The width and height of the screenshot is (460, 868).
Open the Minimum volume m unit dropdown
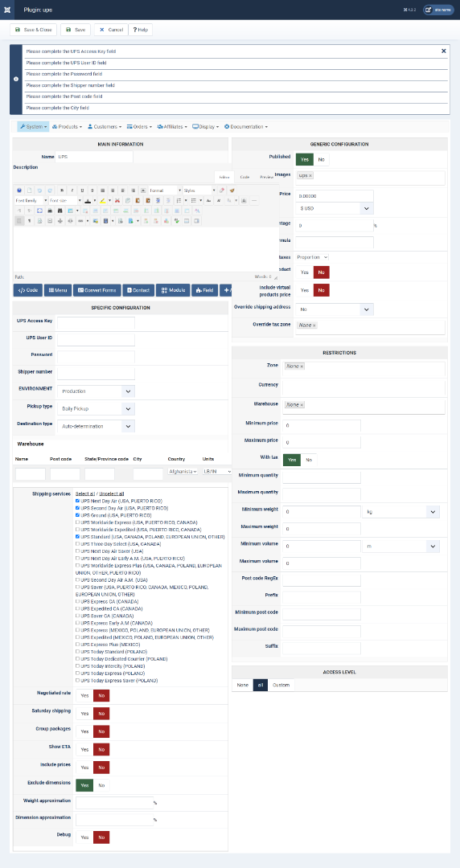(x=400, y=547)
